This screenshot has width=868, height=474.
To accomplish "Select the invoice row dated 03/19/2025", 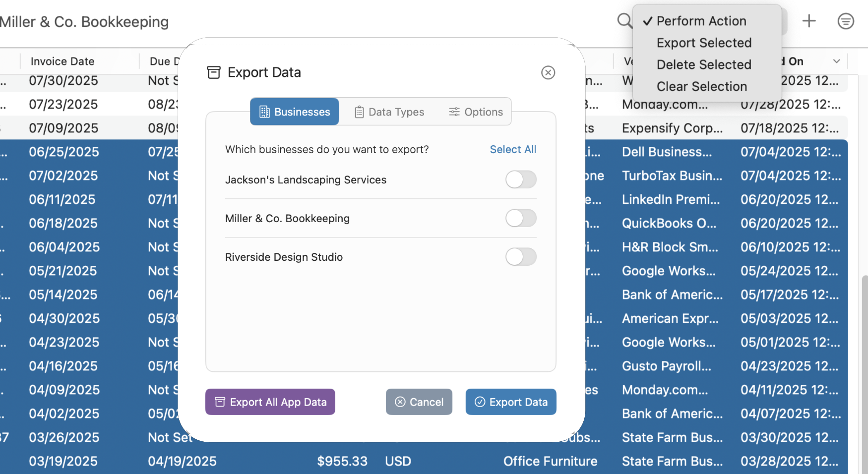I will coord(63,461).
